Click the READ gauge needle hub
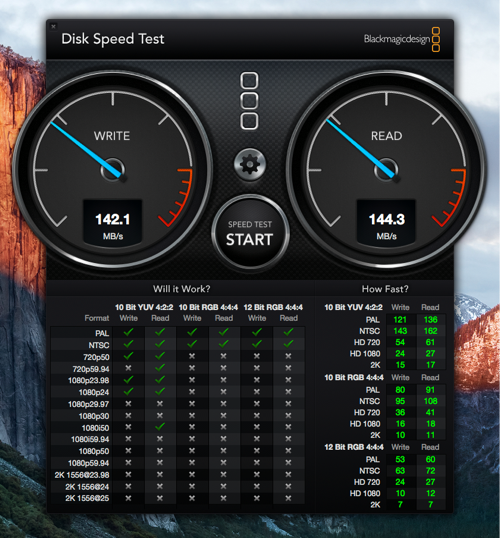Image resolution: width=500 pixels, height=538 pixels. click(386, 169)
